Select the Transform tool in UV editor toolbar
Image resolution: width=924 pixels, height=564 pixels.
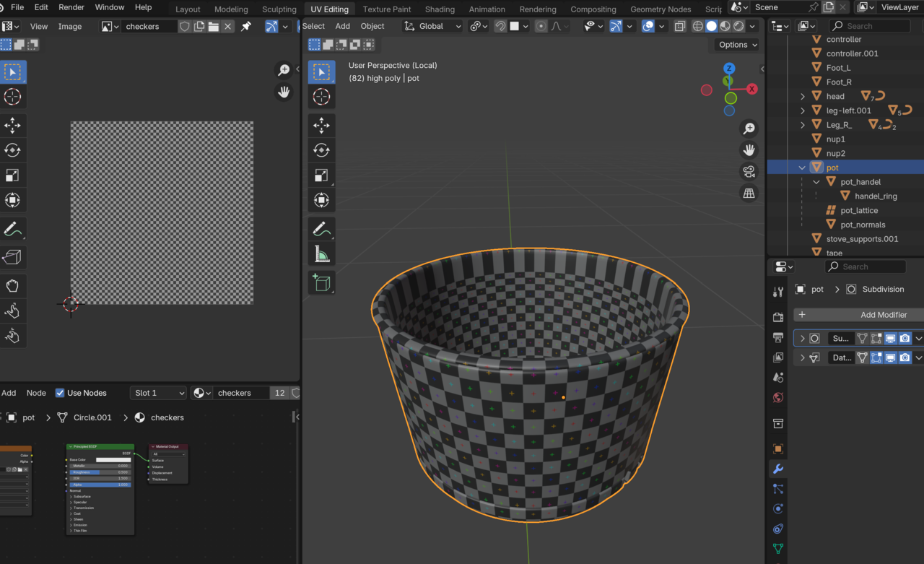12,200
